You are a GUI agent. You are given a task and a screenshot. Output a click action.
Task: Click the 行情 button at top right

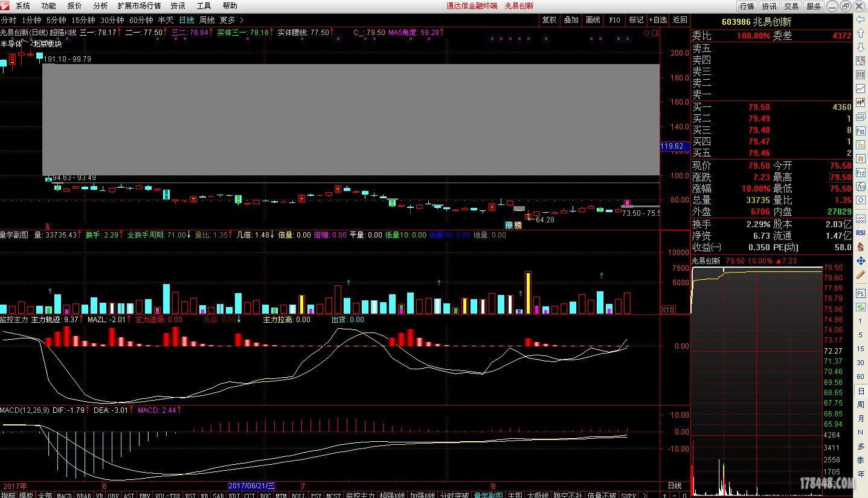pyautogui.click(x=747, y=6)
